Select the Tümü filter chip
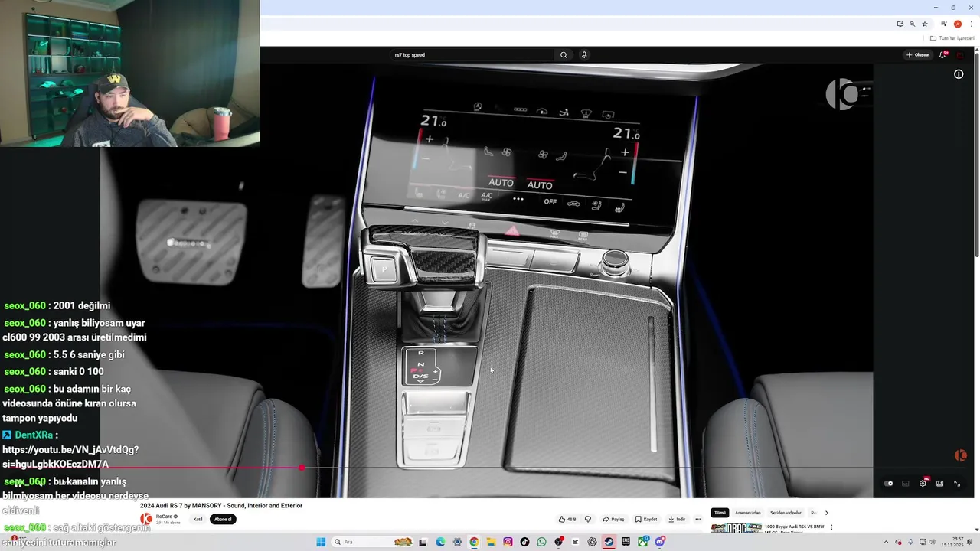Screen dimensions: 980x551 [x=720, y=513]
